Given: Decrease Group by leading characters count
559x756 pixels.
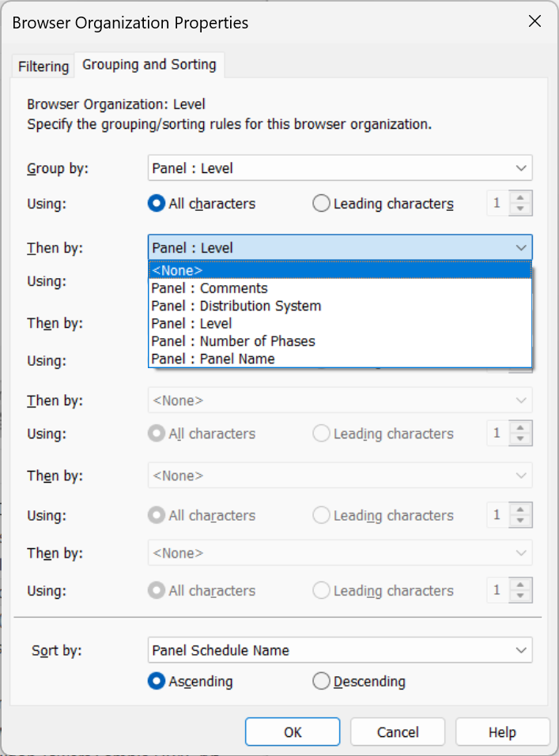Looking at the screenshot, I should click(x=519, y=209).
